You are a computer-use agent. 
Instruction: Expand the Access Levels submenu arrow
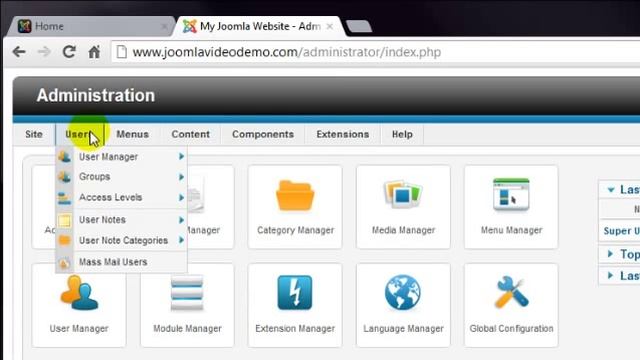(x=181, y=198)
